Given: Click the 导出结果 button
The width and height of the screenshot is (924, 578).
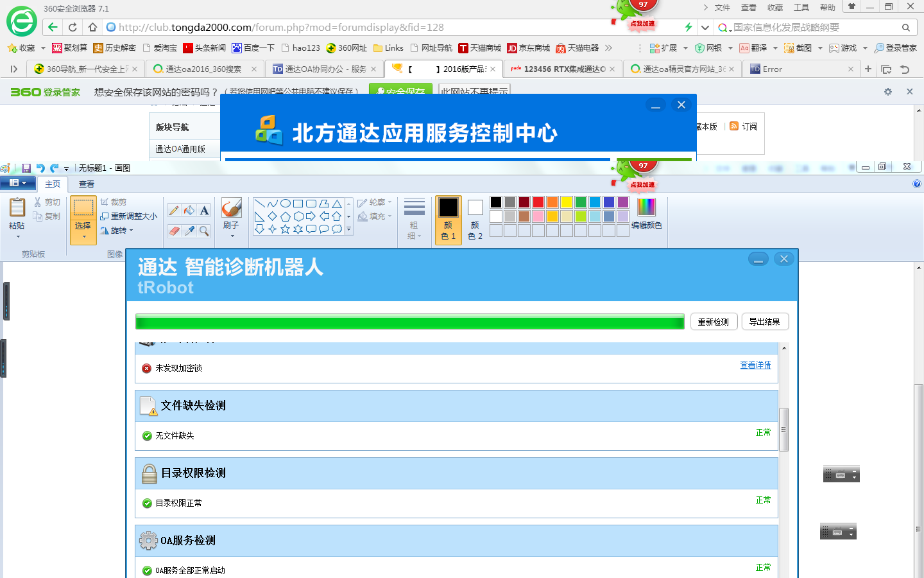Looking at the screenshot, I should click(x=764, y=322).
